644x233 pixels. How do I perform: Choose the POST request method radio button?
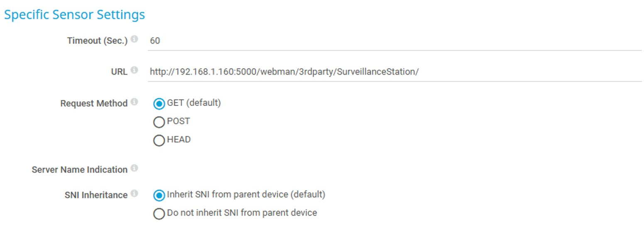(159, 122)
